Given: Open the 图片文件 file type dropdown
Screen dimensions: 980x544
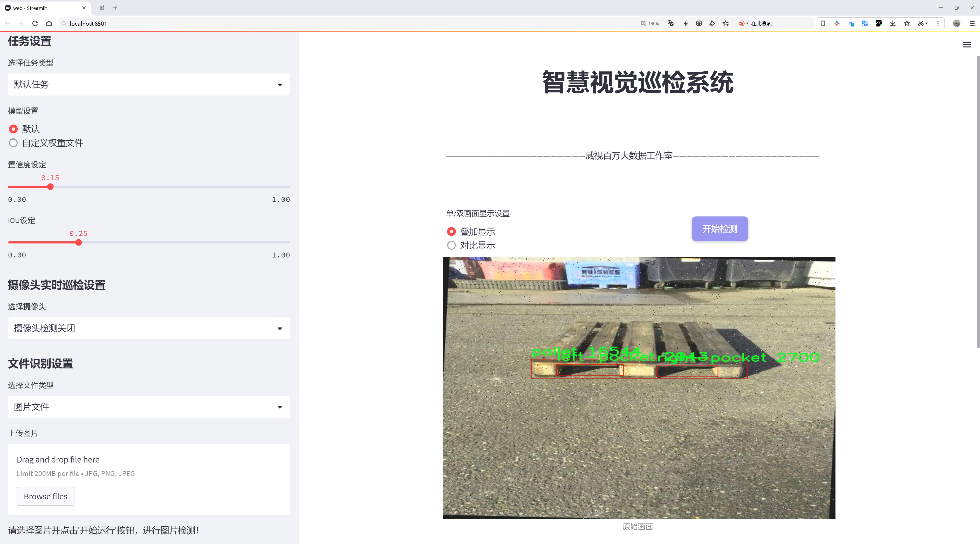Looking at the screenshot, I should point(149,407).
